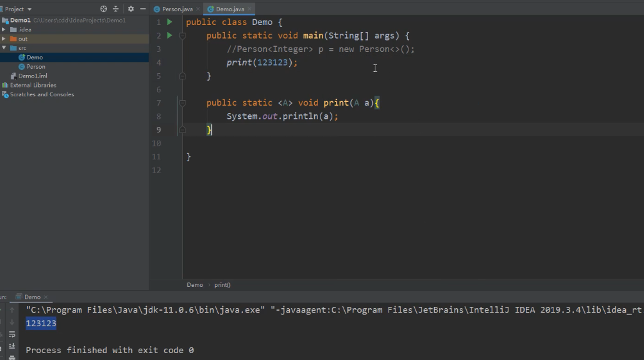Screen dimensions: 644x360
Task: Select the Demo.java editor tab
Action: tap(230, 9)
